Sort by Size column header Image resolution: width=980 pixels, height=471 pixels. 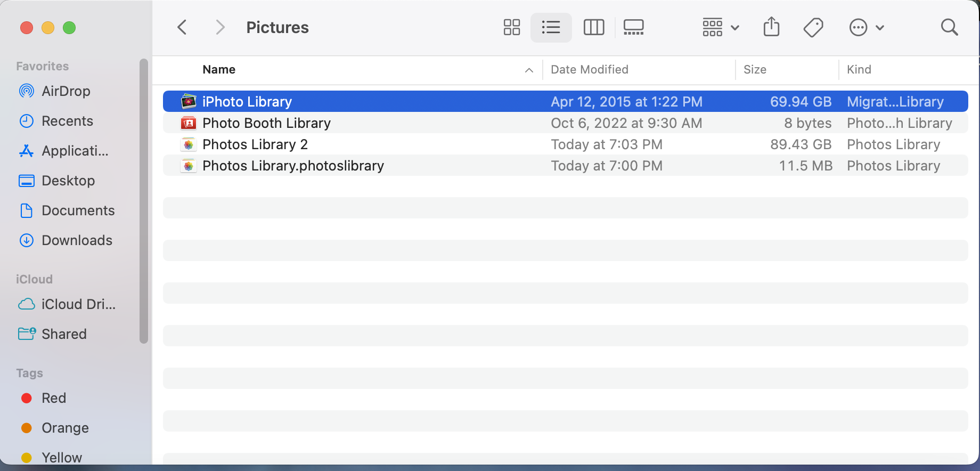click(x=755, y=70)
